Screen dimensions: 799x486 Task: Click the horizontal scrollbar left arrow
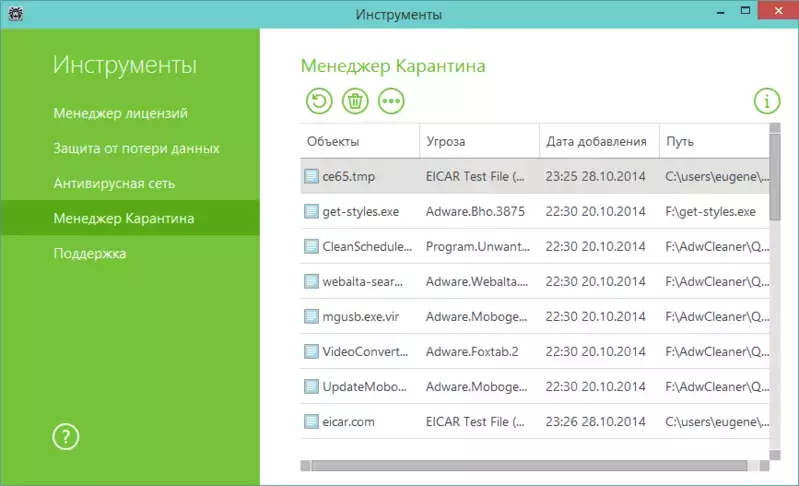[x=305, y=466]
